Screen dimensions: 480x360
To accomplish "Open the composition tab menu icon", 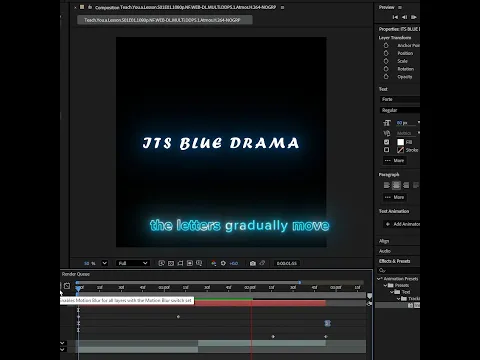I will pyautogui.click(x=282, y=7).
